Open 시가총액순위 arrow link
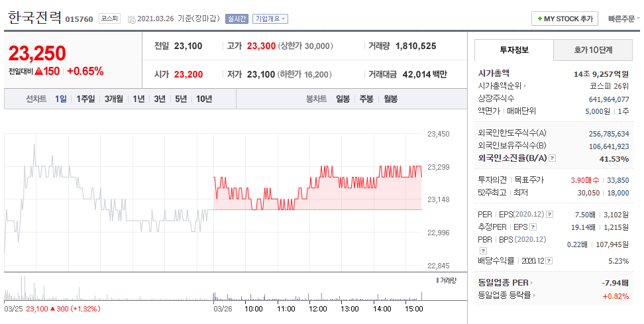This screenshot has width=644, height=324. click(x=525, y=86)
